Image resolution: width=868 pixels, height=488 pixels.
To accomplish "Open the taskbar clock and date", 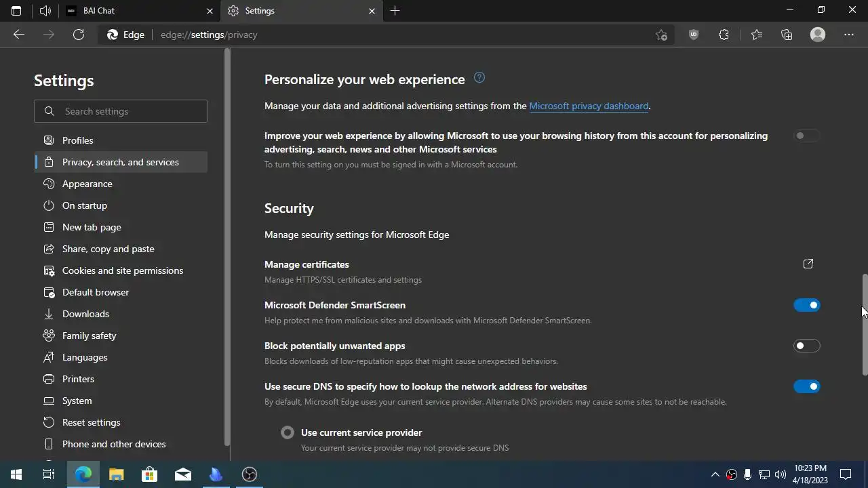I will pos(810,474).
